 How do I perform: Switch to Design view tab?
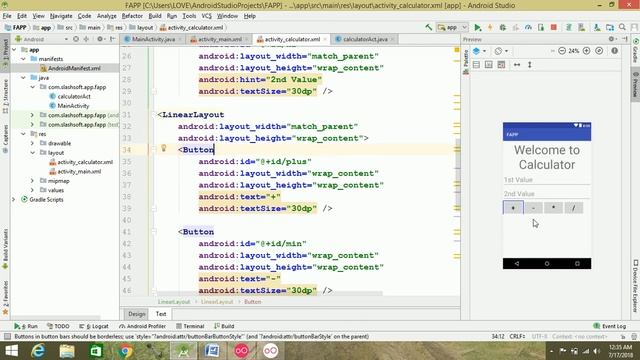137,314
